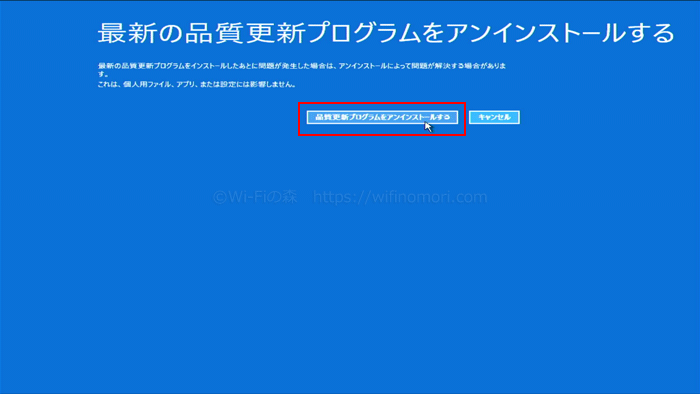Click the キャンセル button
700x394 pixels.
tap(494, 117)
